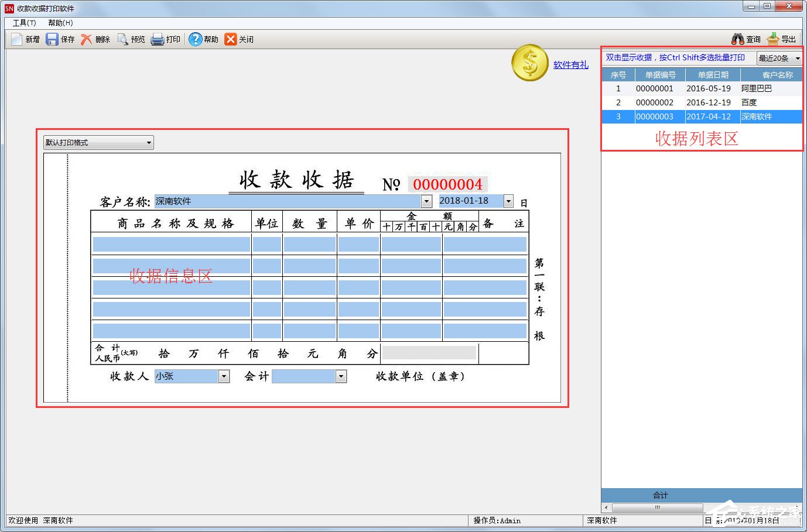Click the 软件有礼 hyperlink
The width and height of the screenshot is (807, 532).
point(570,65)
